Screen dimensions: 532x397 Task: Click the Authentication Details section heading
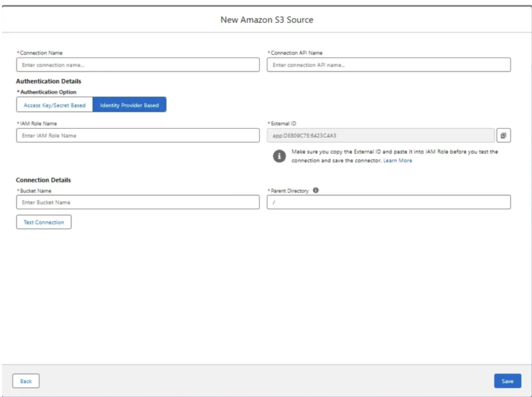[48, 81]
